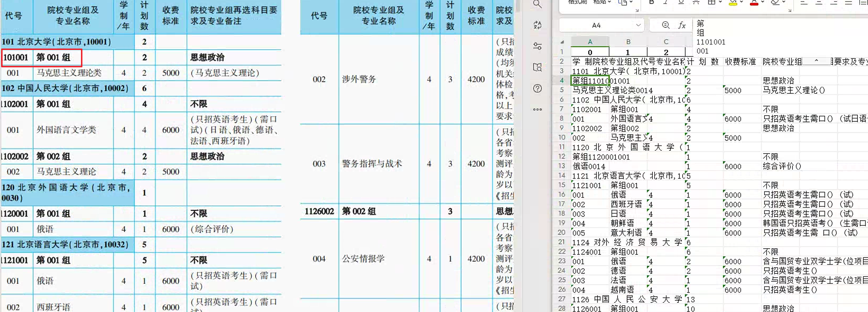Select column A header
The height and width of the screenshot is (312, 868).
click(590, 42)
